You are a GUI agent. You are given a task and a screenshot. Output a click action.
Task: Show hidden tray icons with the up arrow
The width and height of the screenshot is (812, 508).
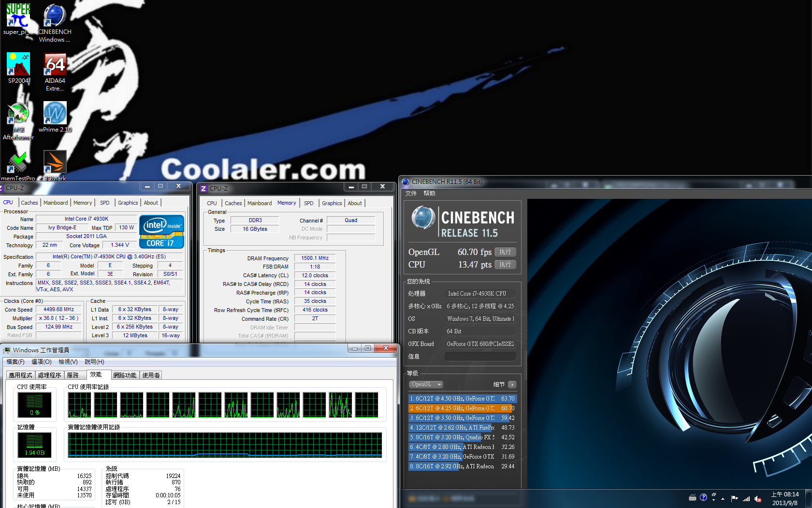(723, 498)
